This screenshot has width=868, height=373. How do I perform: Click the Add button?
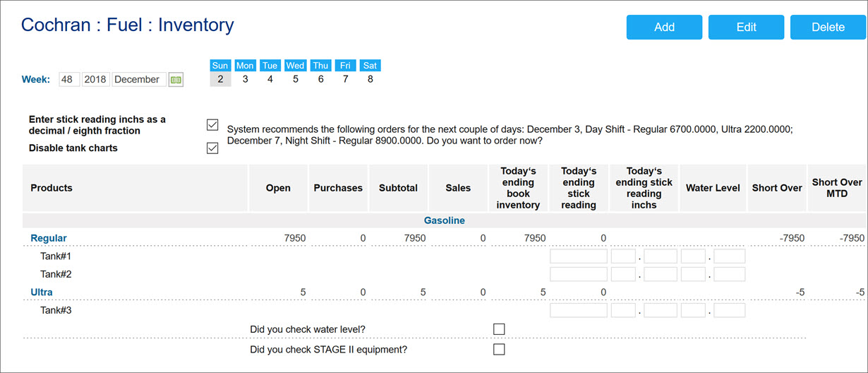[x=664, y=28]
